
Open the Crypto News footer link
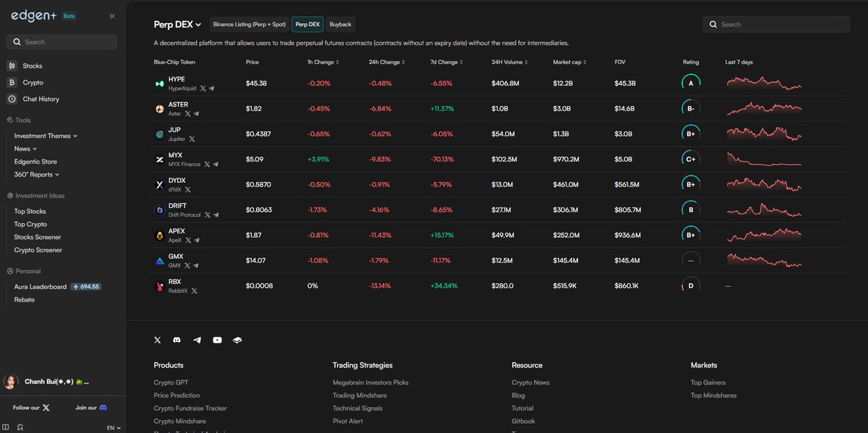pyautogui.click(x=530, y=382)
